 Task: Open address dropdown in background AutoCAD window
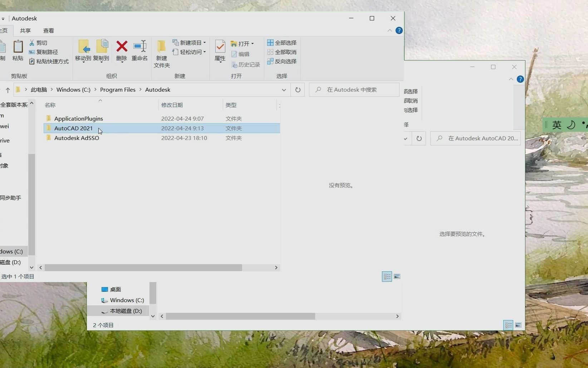point(406,138)
